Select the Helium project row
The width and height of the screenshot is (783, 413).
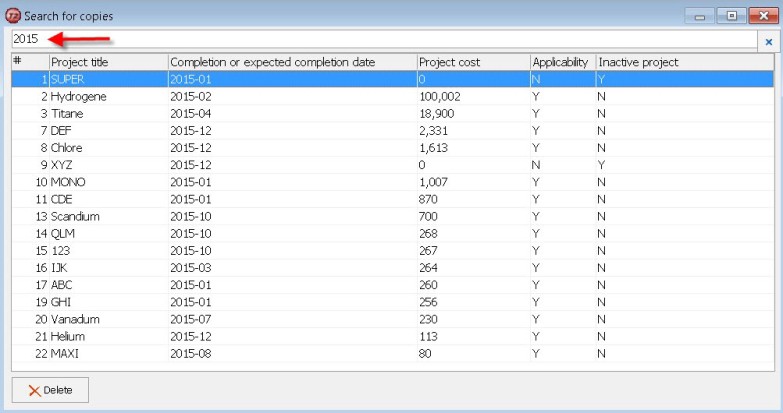392,336
